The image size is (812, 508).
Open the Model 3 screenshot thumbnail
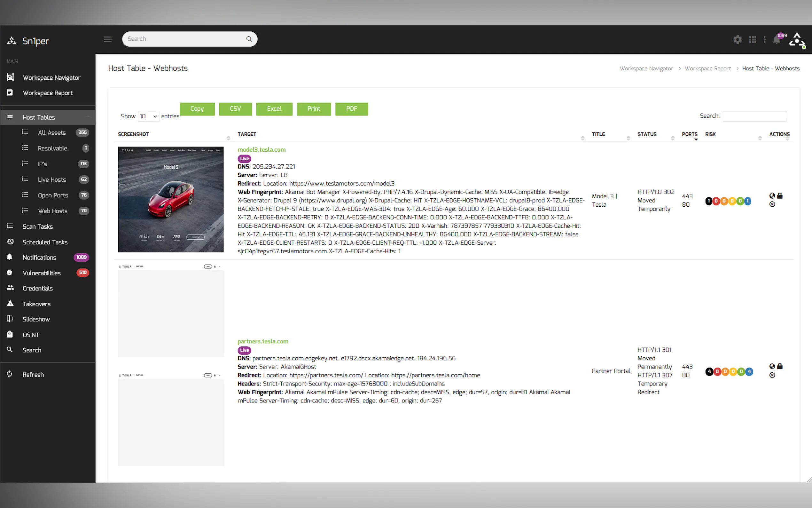click(x=170, y=200)
